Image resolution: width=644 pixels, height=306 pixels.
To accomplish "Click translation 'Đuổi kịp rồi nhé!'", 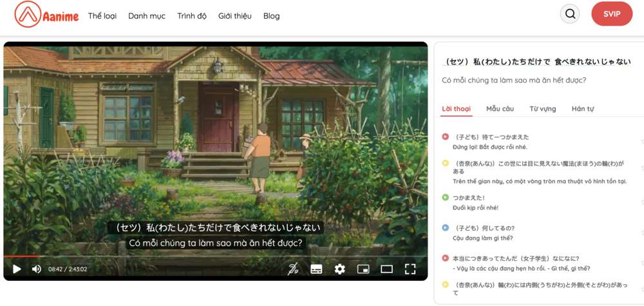I will (x=476, y=208).
